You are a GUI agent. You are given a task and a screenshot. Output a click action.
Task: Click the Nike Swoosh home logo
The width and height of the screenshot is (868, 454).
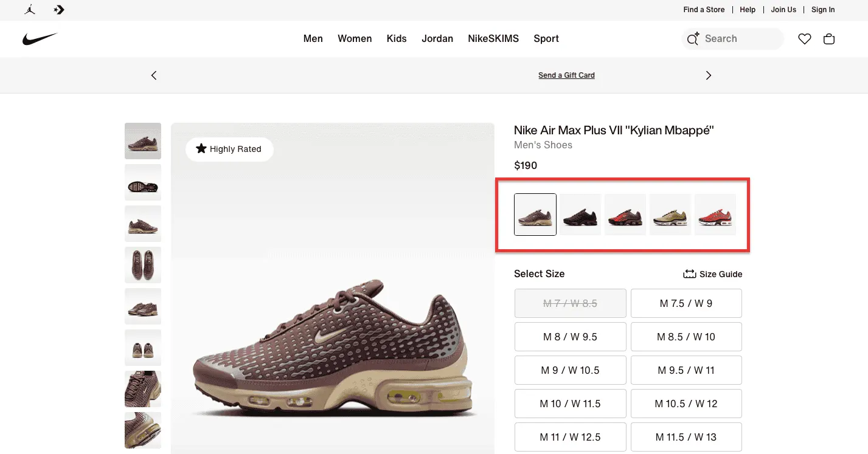click(x=40, y=38)
